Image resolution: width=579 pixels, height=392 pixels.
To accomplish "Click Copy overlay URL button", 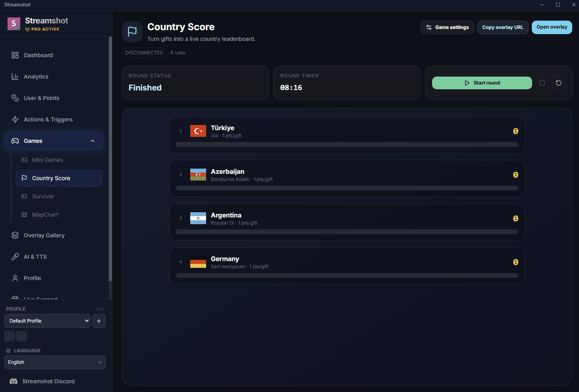I will pos(503,27).
